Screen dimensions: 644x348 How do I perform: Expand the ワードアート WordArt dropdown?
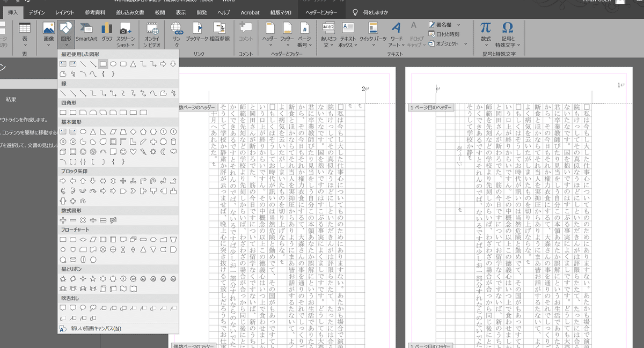pyautogui.click(x=396, y=34)
